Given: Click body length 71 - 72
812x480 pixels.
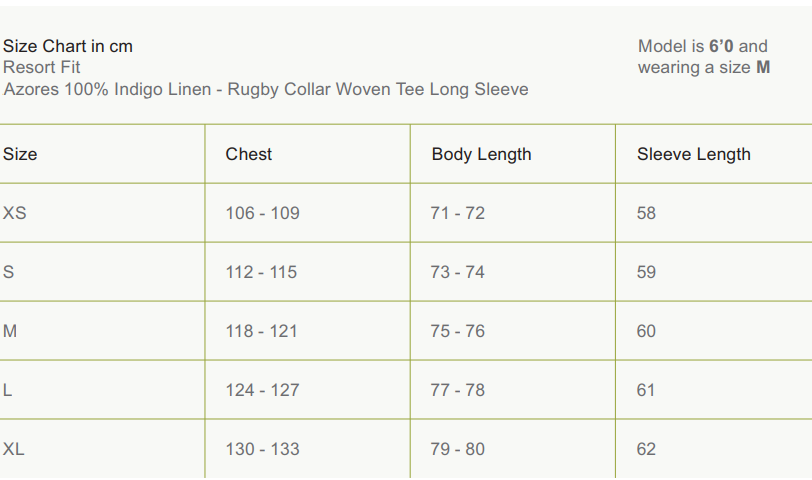Looking at the screenshot, I should 457,213.
